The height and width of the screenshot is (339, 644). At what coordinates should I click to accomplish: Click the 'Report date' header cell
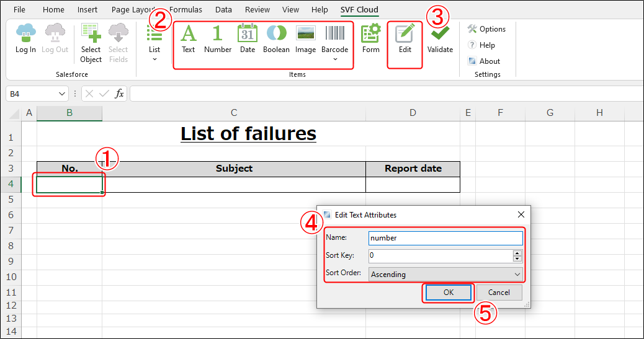click(413, 169)
